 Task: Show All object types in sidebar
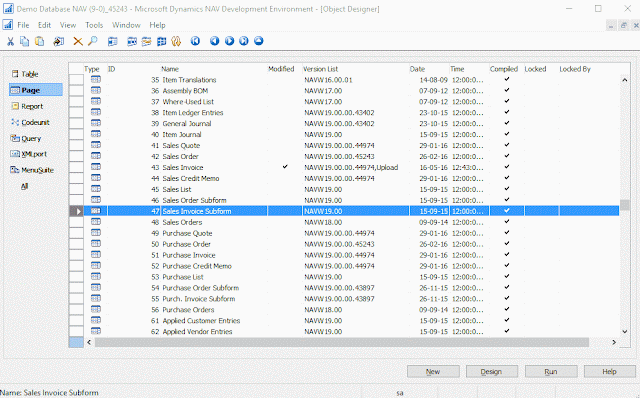[24, 186]
